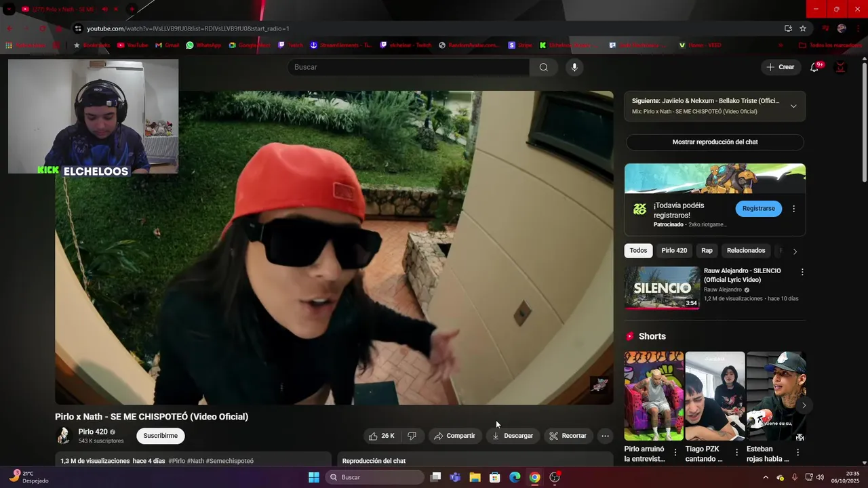Screen dimensions: 868x488
Task: Click the video player frame
Action: click(x=334, y=248)
